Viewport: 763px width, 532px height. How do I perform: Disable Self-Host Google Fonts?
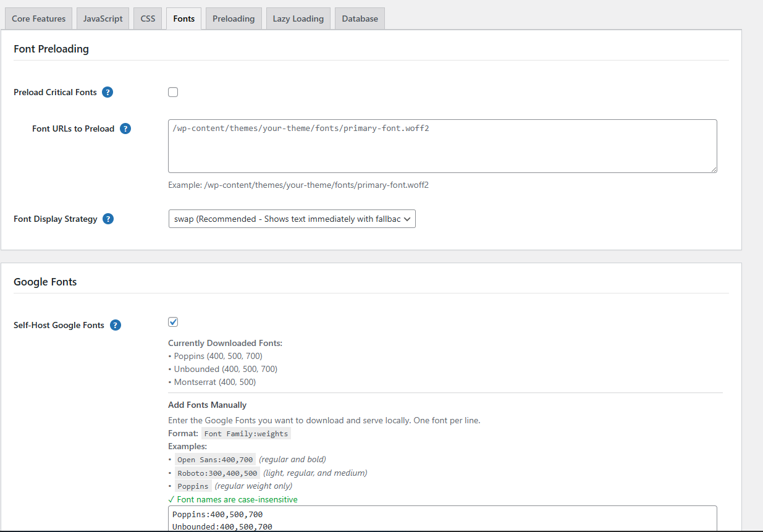pos(173,321)
